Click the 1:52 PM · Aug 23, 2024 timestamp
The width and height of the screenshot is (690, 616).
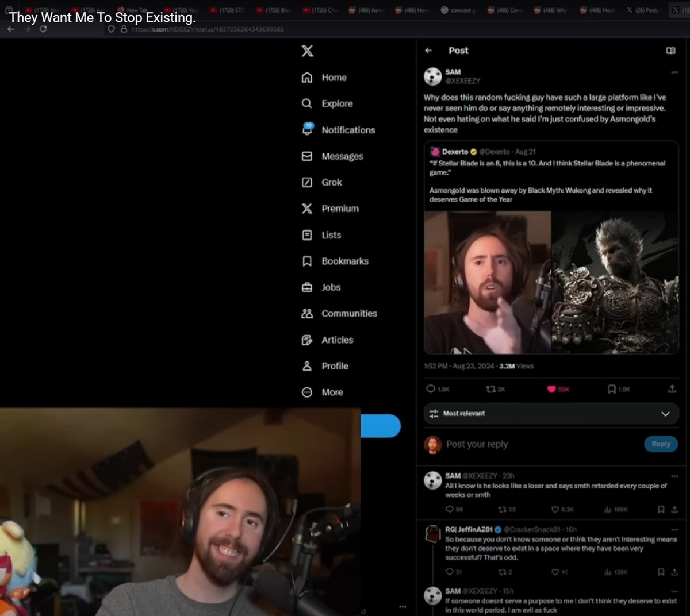(x=459, y=366)
